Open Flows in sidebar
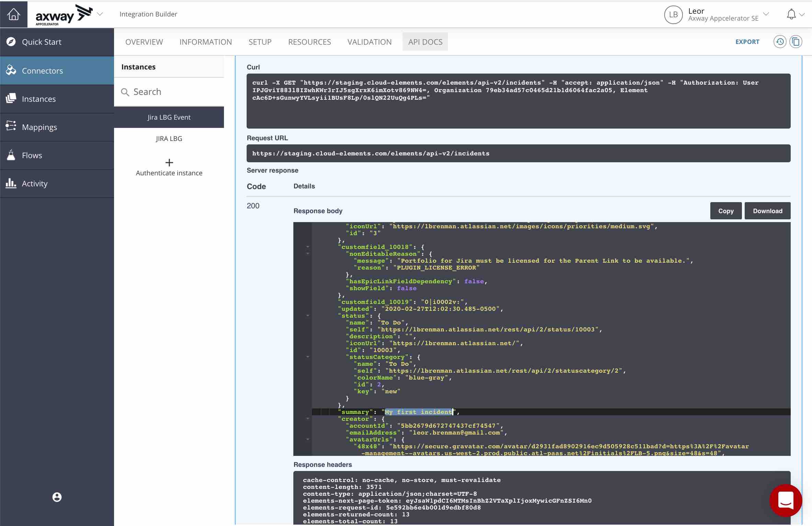812x526 pixels. point(57,155)
